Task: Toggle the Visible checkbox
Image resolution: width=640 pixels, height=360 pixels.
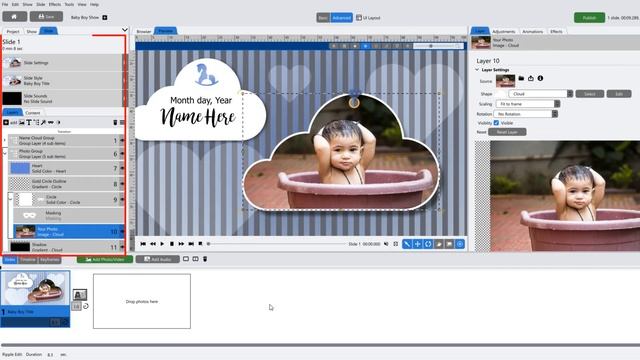Action: pos(496,122)
